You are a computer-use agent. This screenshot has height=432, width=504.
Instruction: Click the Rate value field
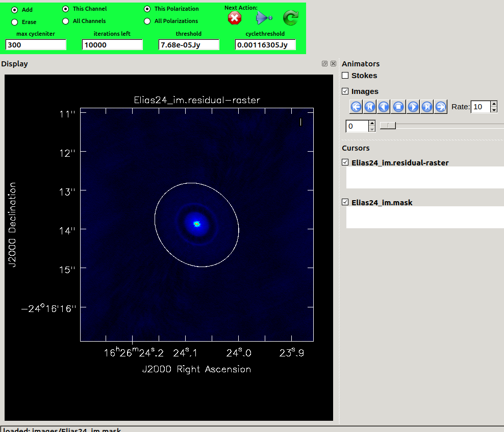pos(481,107)
